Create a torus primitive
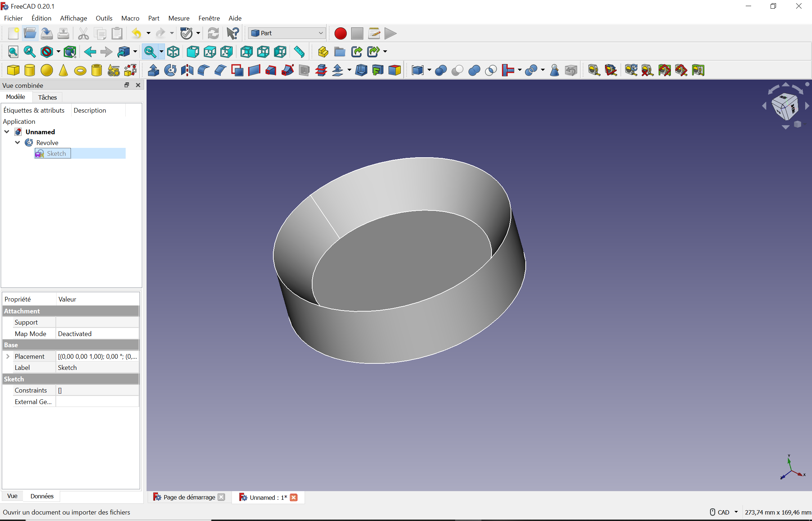812x521 pixels. [x=80, y=71]
